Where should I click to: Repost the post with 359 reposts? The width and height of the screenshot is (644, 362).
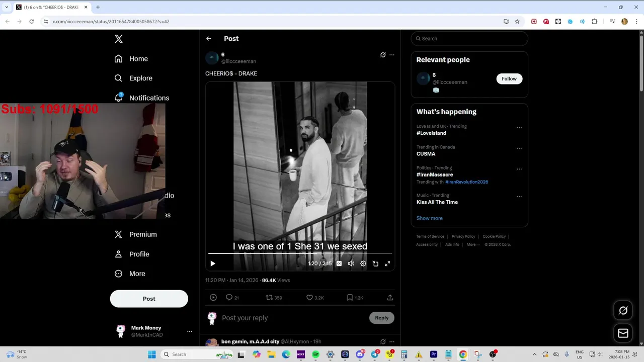click(x=274, y=298)
